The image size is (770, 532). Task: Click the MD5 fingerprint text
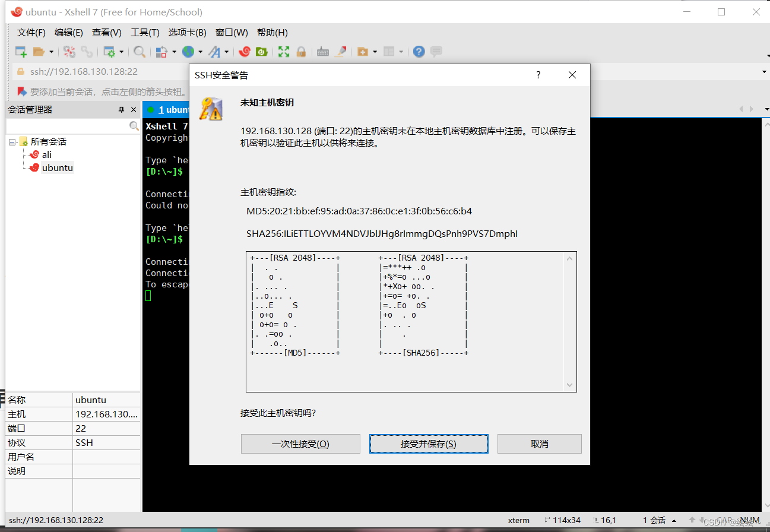[359, 211]
